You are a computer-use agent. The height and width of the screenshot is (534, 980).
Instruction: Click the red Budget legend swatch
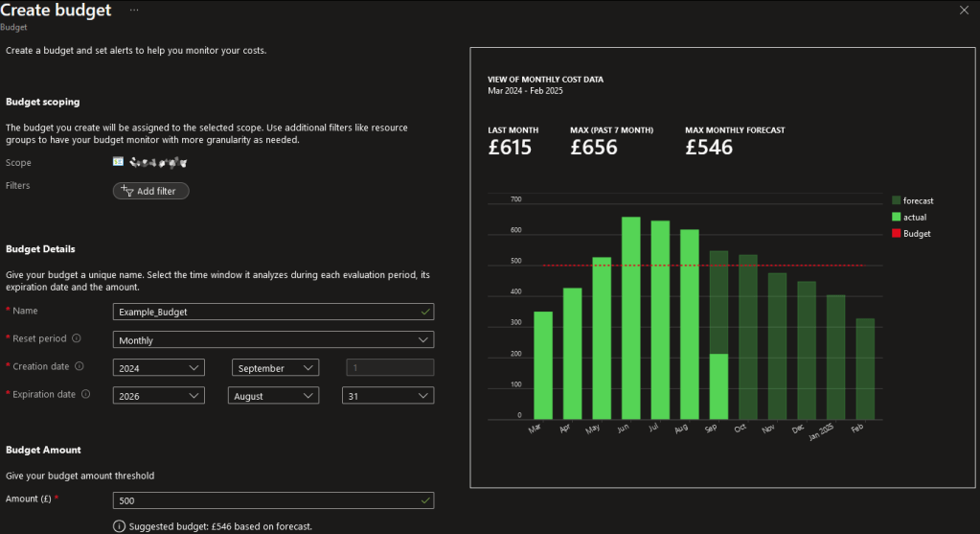[x=896, y=233]
